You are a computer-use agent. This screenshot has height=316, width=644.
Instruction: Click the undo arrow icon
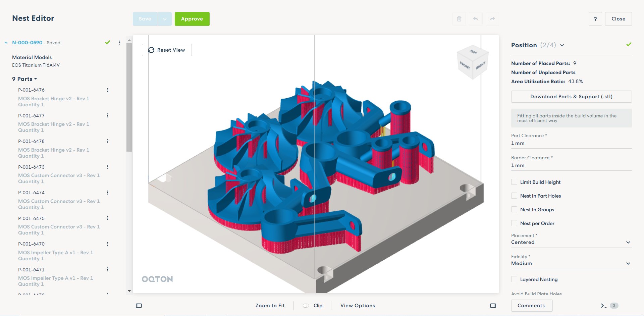point(476,19)
